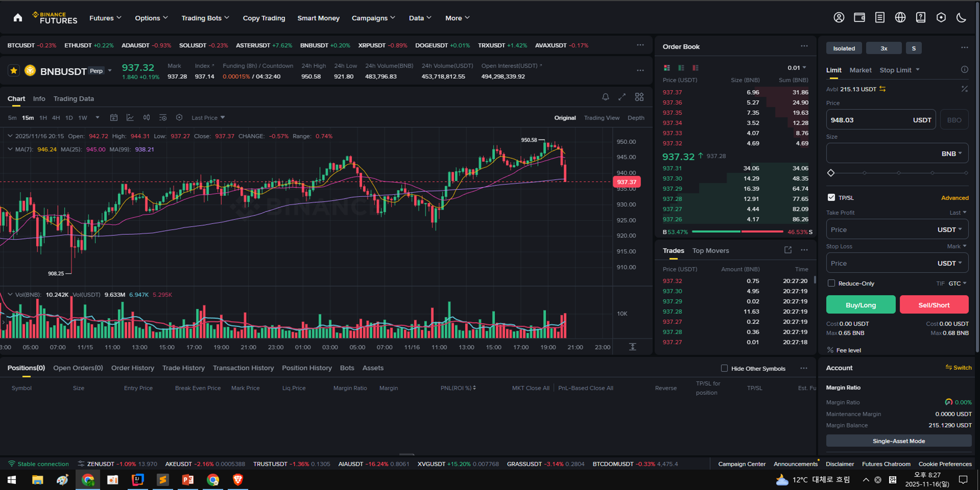Image resolution: width=980 pixels, height=490 pixels.
Task: Open Brave browser in taskbar
Action: click(x=238, y=479)
